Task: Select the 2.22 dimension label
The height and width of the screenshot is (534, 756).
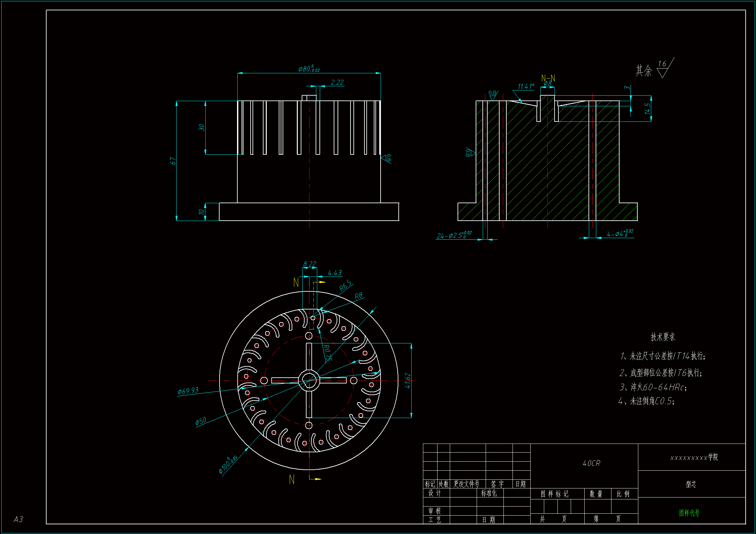Action: [337, 82]
